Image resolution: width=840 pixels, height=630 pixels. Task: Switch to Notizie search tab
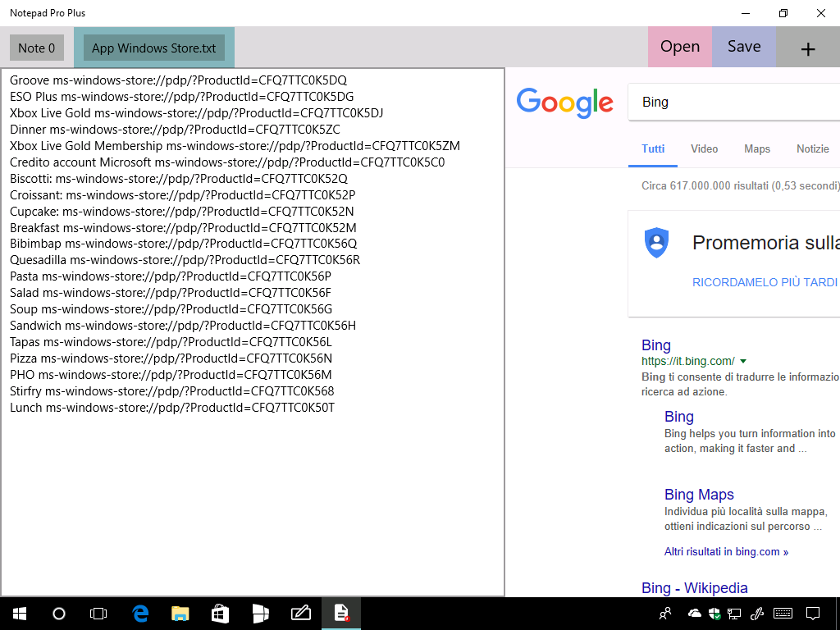[813, 149]
